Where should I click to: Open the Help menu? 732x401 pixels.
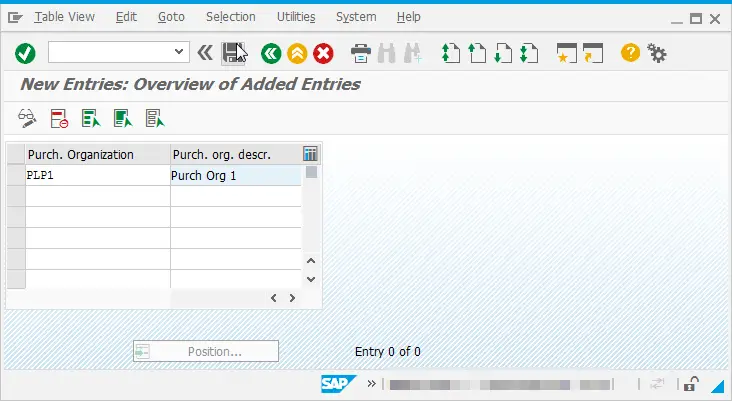click(x=408, y=17)
